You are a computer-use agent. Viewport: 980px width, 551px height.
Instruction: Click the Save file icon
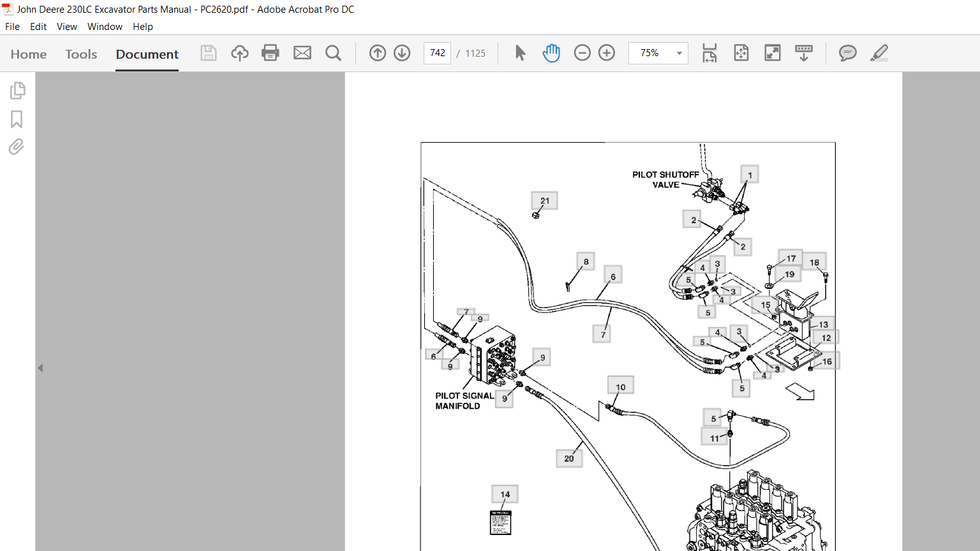209,53
